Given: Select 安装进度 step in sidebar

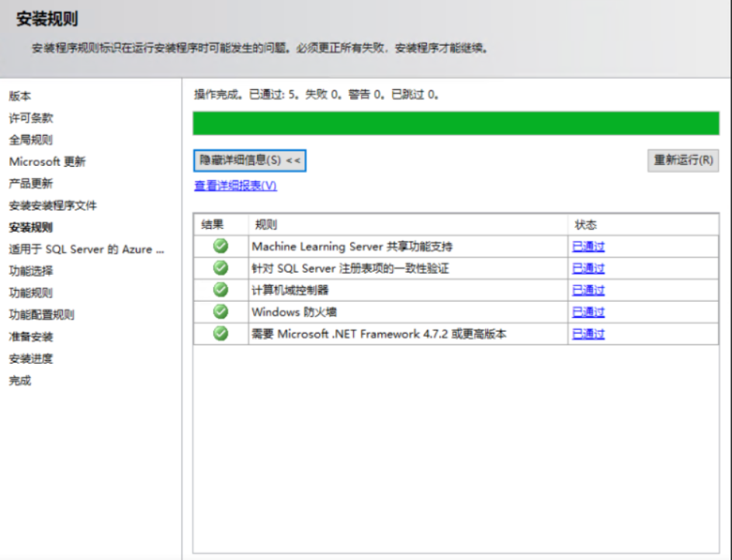Looking at the screenshot, I should pos(31,358).
